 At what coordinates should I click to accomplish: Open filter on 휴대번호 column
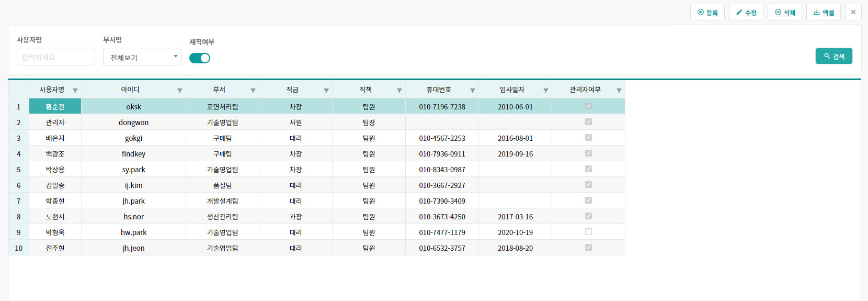pos(473,91)
